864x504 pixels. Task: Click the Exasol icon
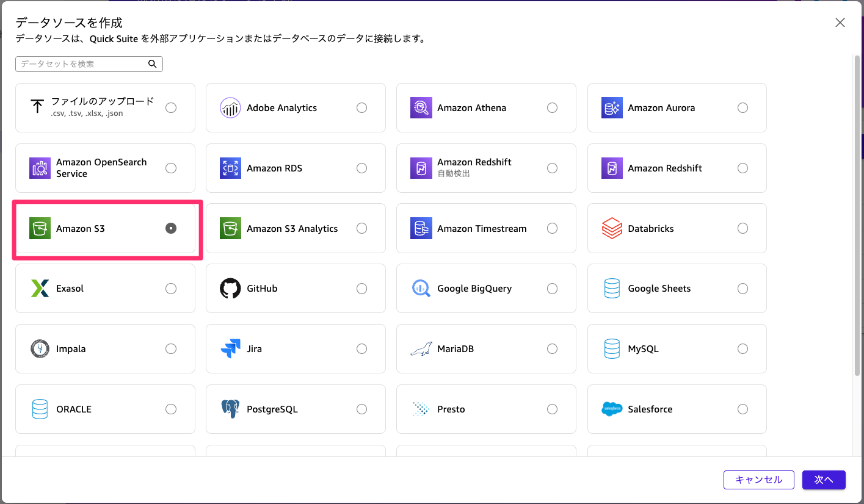coord(40,288)
